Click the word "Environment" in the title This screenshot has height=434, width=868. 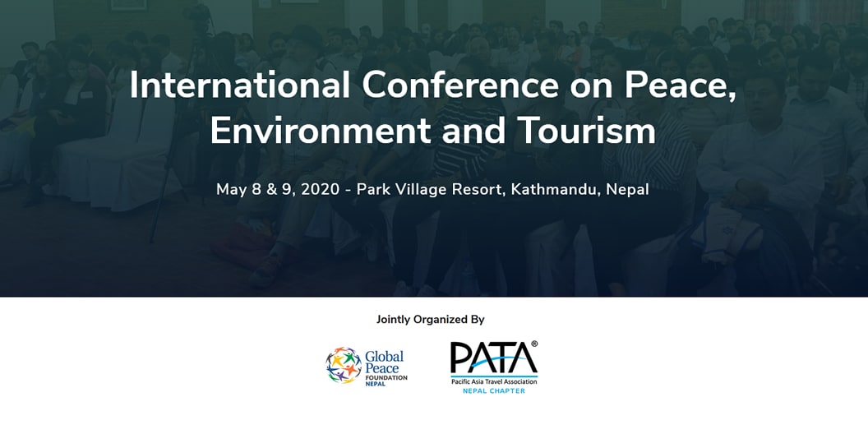[x=321, y=132]
